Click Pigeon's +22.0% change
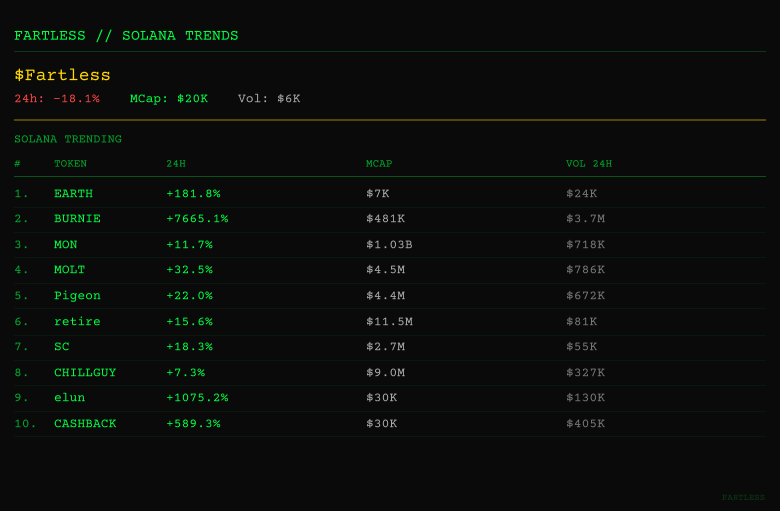The width and height of the screenshot is (780, 511). 189,295
